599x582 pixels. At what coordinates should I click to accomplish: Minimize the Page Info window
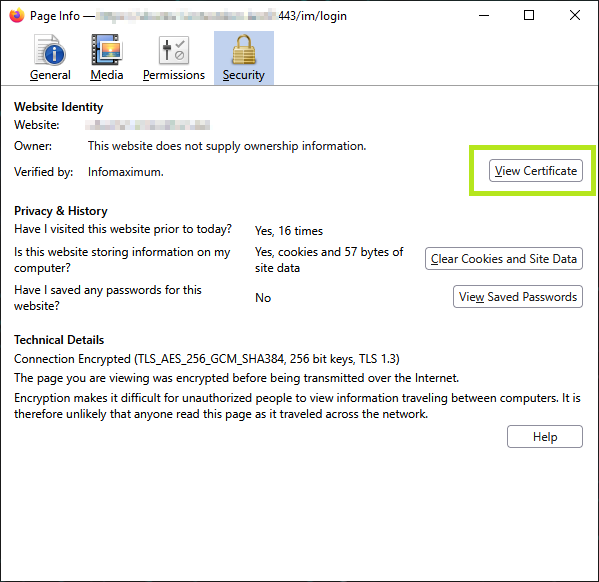point(484,16)
